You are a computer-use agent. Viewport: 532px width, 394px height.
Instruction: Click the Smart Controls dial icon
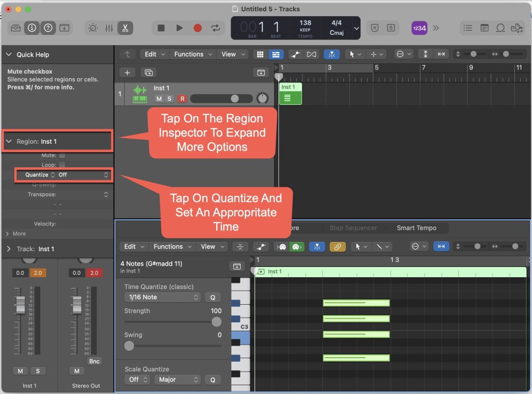pyautogui.click(x=92, y=28)
